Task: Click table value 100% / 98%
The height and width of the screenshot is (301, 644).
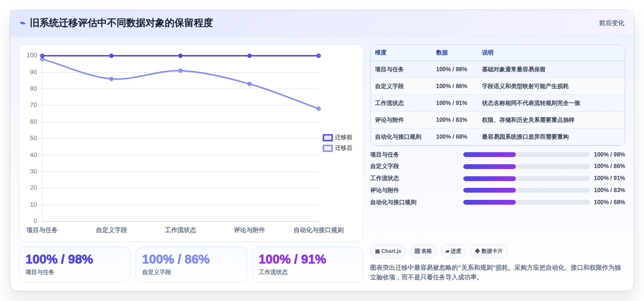Action: click(x=452, y=70)
